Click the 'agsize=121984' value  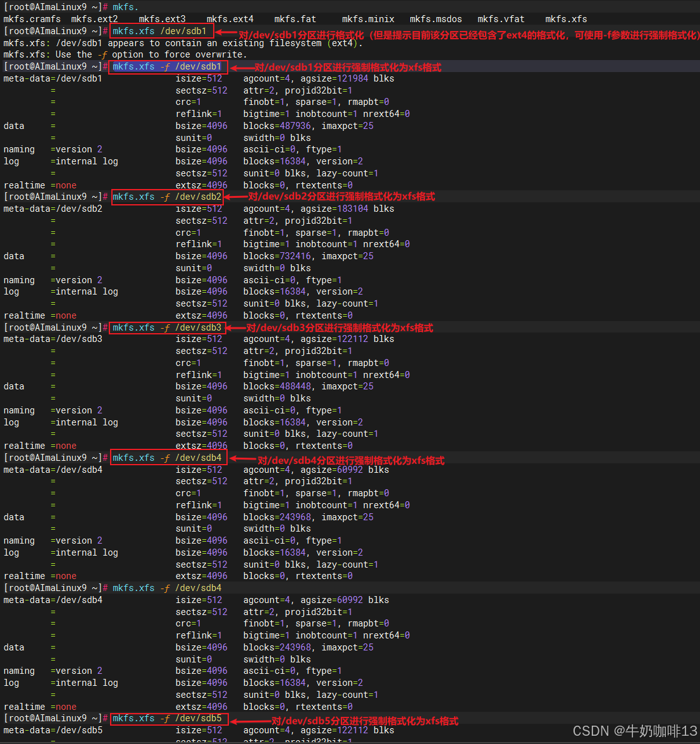click(334, 79)
